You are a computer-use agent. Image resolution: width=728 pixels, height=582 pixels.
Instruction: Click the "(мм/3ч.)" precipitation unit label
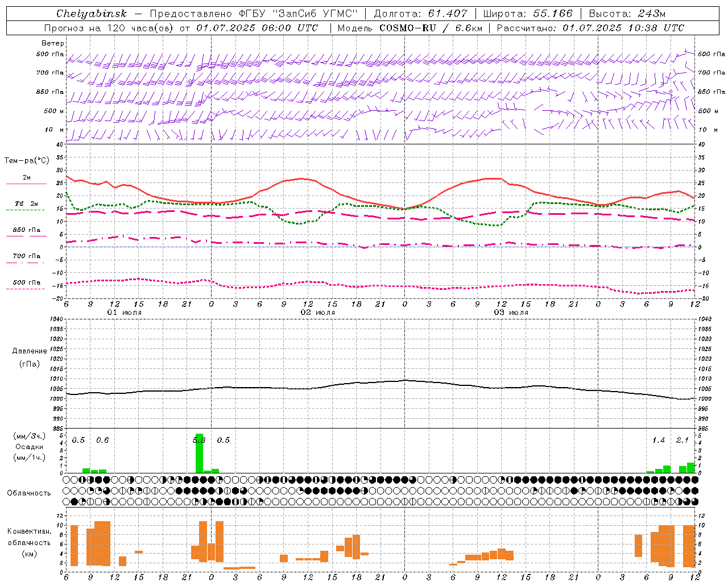30,436
